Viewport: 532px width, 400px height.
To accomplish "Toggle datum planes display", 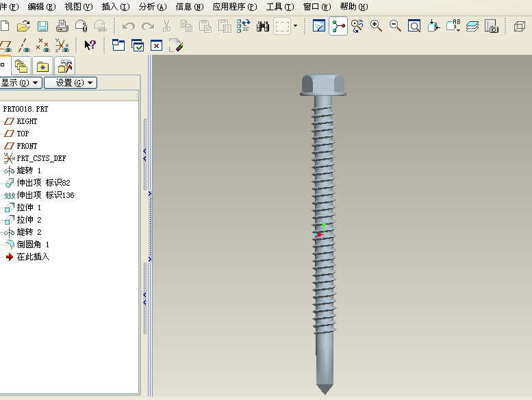I will (5, 45).
